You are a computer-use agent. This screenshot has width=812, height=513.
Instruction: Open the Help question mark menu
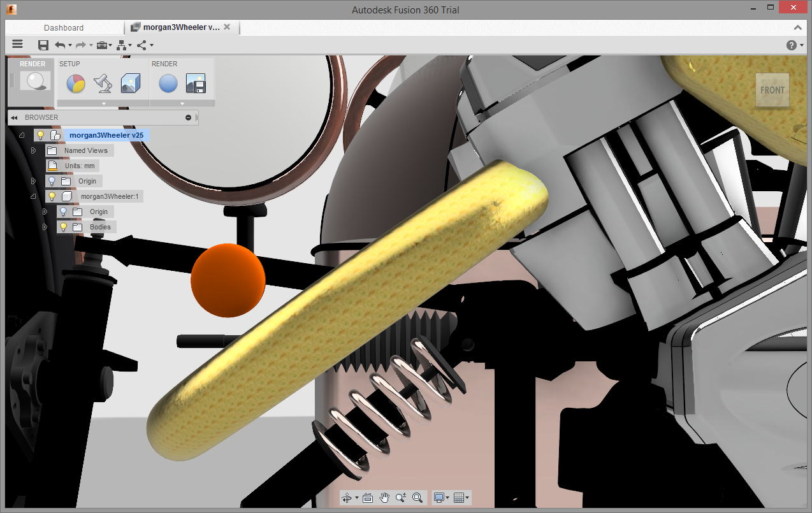click(x=792, y=45)
